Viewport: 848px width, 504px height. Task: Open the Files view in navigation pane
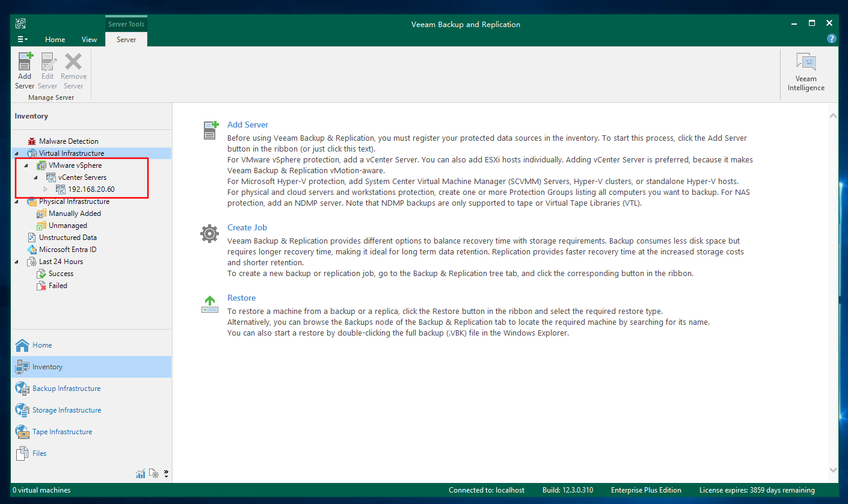pos(91,453)
